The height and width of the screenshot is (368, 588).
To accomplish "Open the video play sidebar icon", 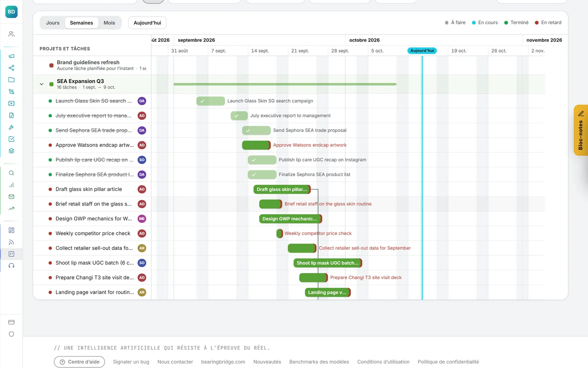I will click(11, 103).
